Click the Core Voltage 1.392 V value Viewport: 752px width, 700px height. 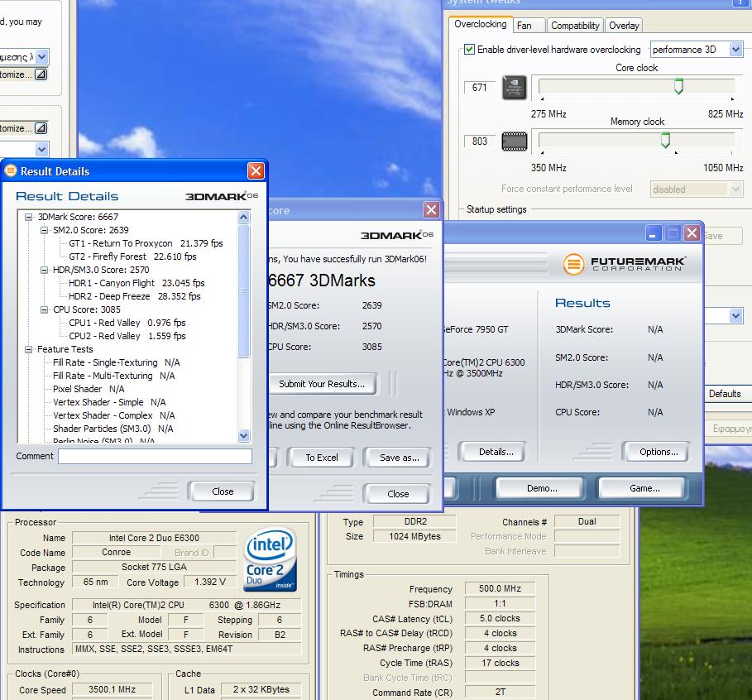click(x=210, y=582)
